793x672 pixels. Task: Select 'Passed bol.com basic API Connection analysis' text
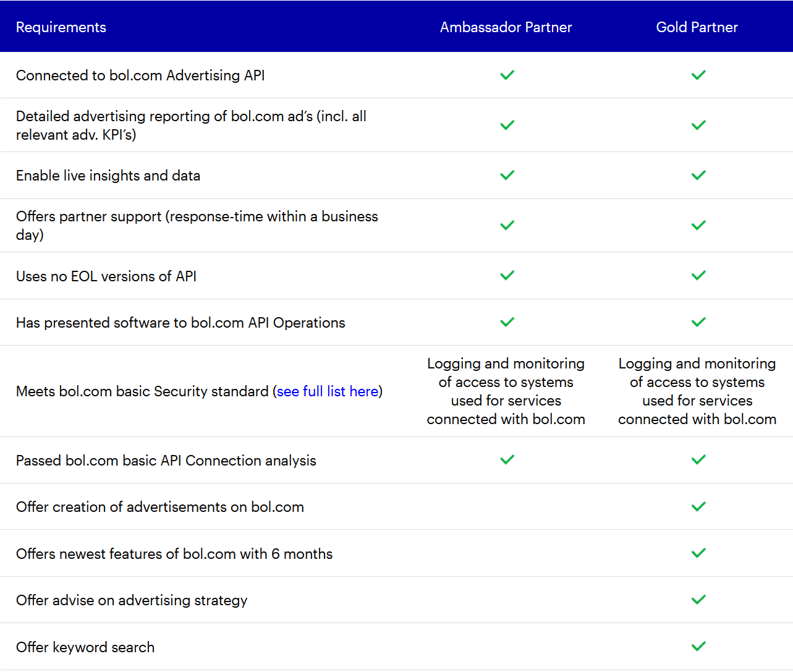166,461
